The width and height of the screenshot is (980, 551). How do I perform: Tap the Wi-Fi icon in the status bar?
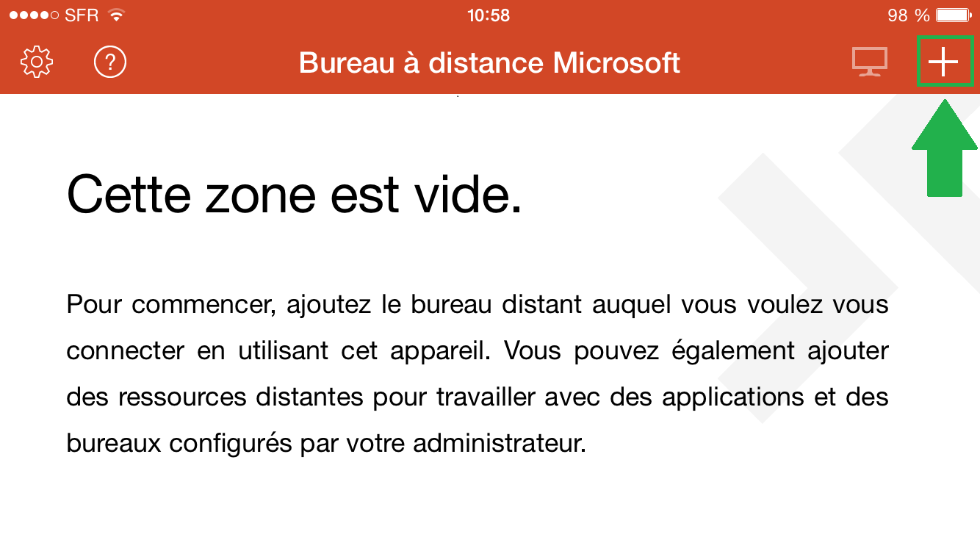(116, 15)
